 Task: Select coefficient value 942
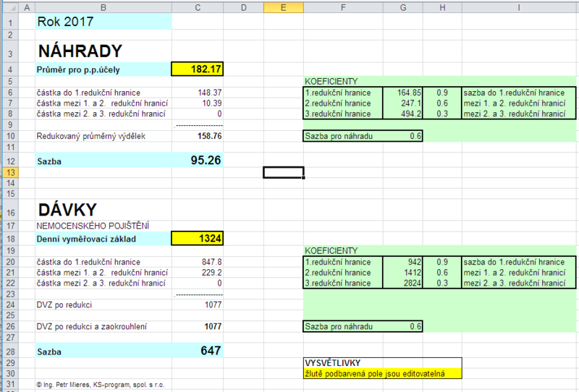pos(403,262)
